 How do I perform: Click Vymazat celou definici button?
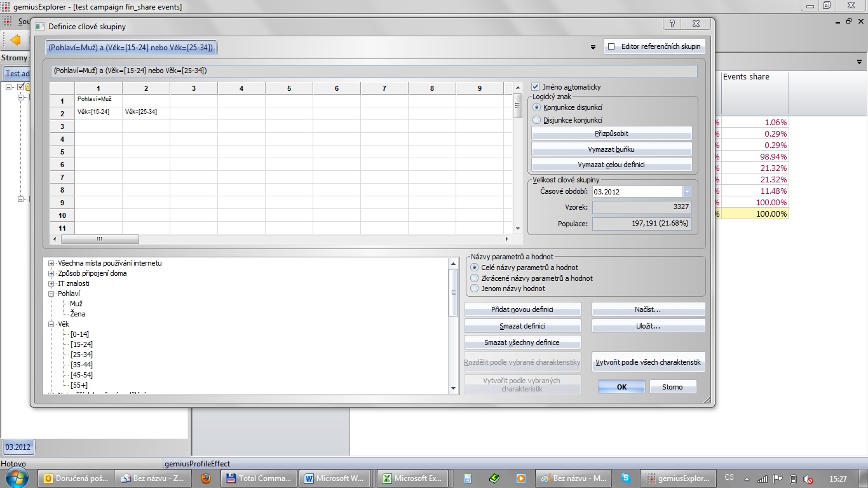coord(611,165)
